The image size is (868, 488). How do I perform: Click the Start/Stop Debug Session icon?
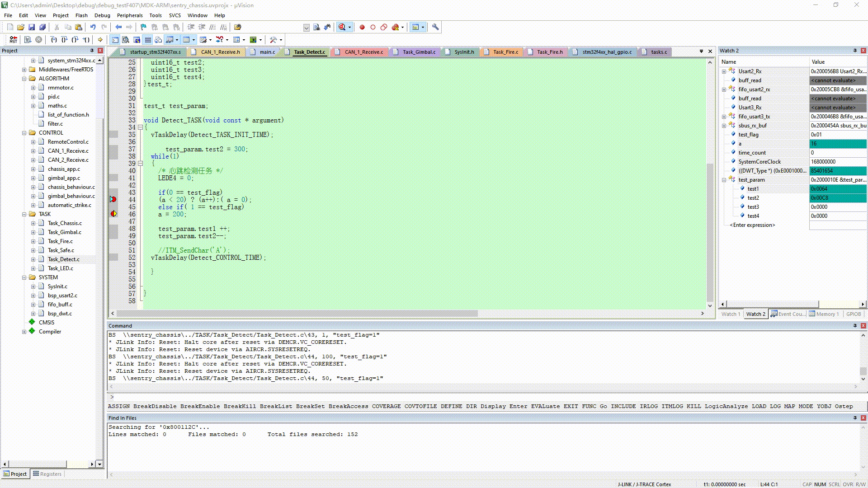click(x=342, y=27)
